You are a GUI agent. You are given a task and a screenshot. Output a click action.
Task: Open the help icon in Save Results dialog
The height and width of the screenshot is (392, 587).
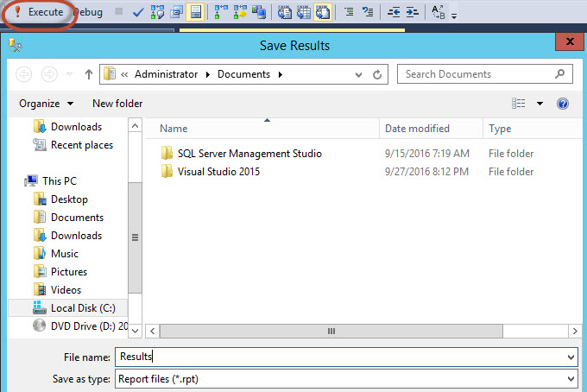[563, 104]
